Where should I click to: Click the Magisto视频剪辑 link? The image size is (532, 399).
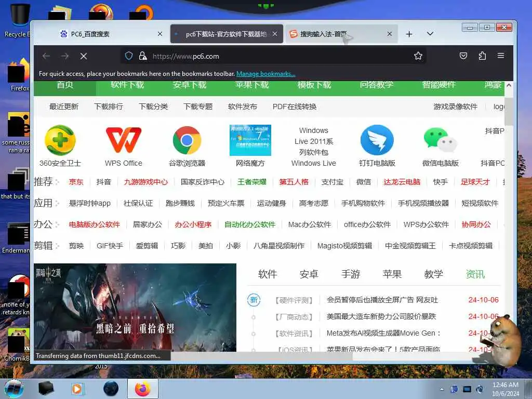tap(345, 246)
